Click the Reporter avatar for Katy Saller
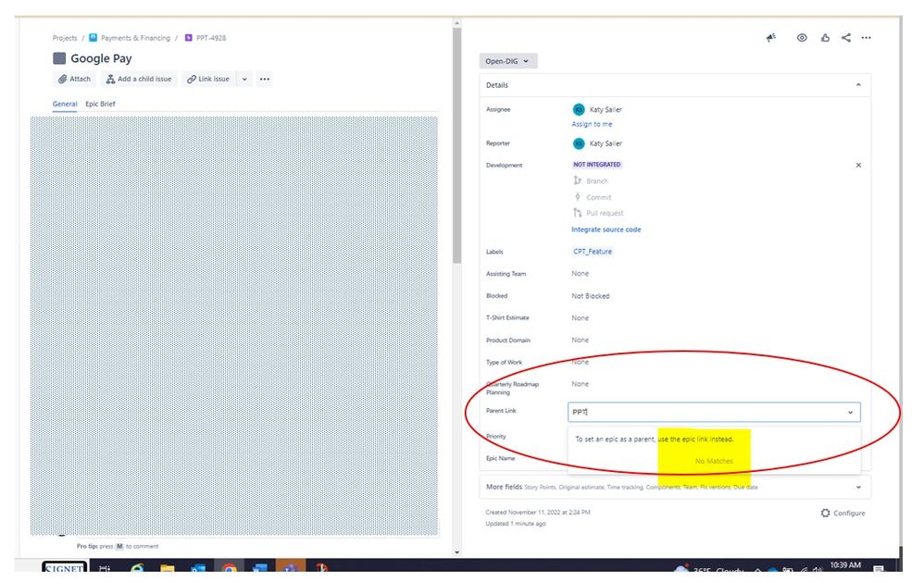 pyautogui.click(x=579, y=143)
